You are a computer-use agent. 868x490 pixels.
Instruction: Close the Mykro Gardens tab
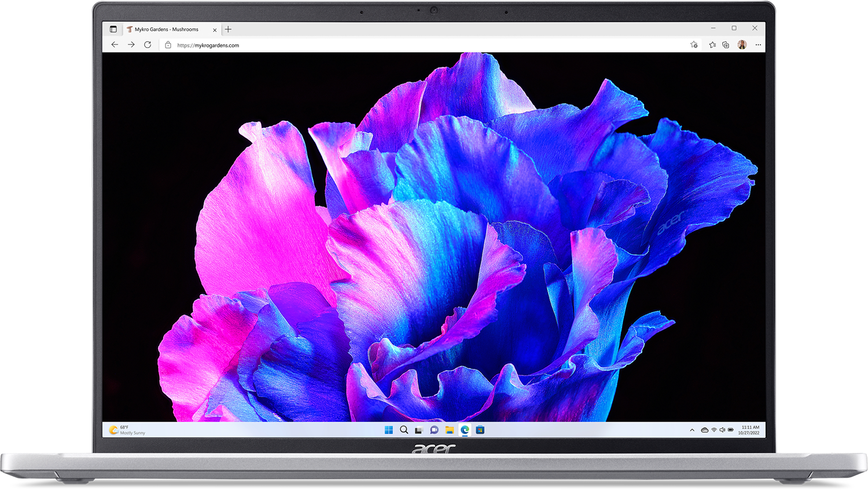[215, 30]
